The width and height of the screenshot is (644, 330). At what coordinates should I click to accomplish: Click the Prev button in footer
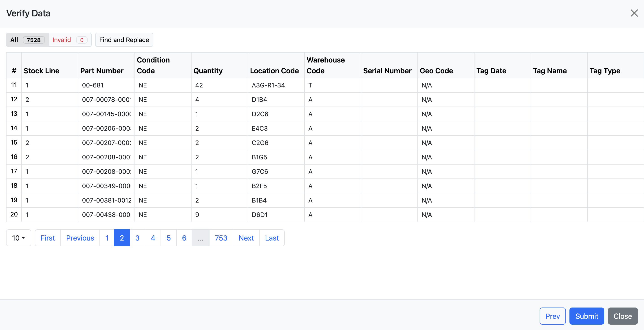[552, 316]
